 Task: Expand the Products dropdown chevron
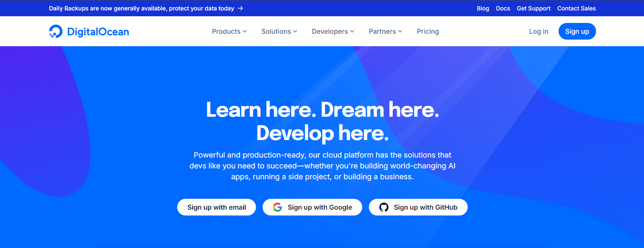coord(245,31)
